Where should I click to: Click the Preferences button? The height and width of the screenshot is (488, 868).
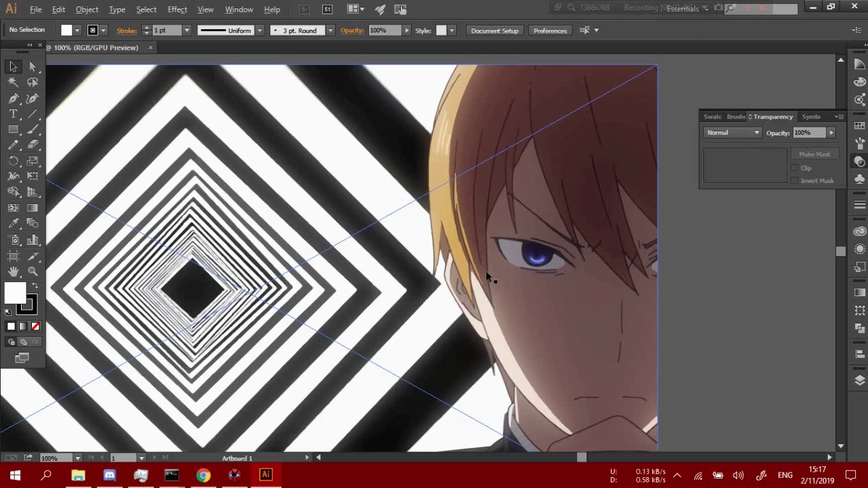point(550,30)
